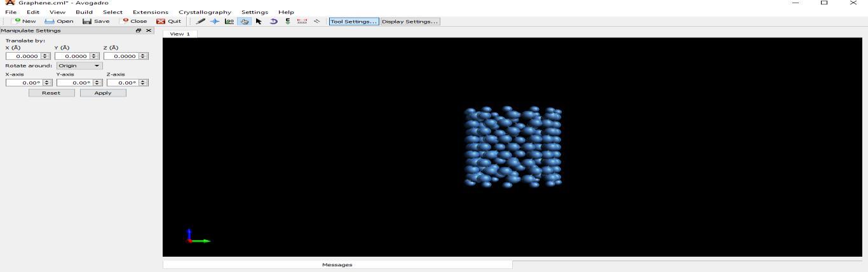The image size is (868, 272).
Task: Click the Z translate spinner arrows
Action: (144, 56)
